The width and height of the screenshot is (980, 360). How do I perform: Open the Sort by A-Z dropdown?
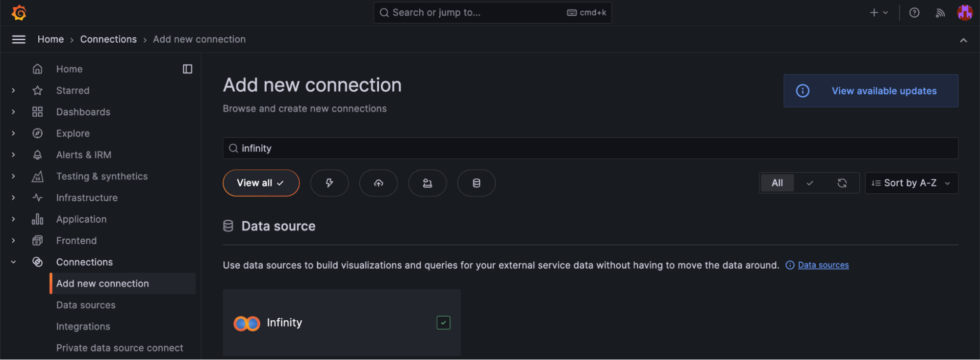click(x=911, y=183)
